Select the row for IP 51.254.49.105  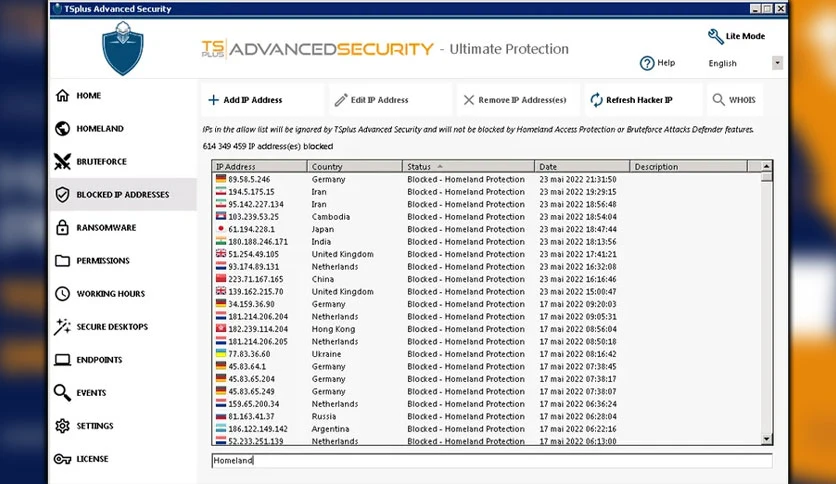(487, 254)
